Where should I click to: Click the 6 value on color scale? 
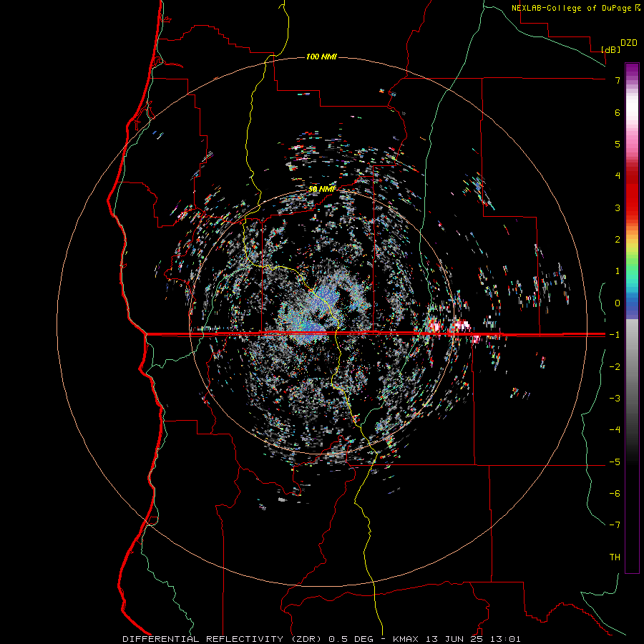tap(618, 112)
